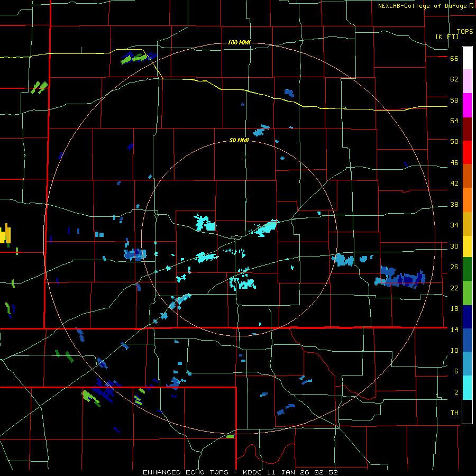
Task: Click the legend value 66
Action: coord(454,59)
